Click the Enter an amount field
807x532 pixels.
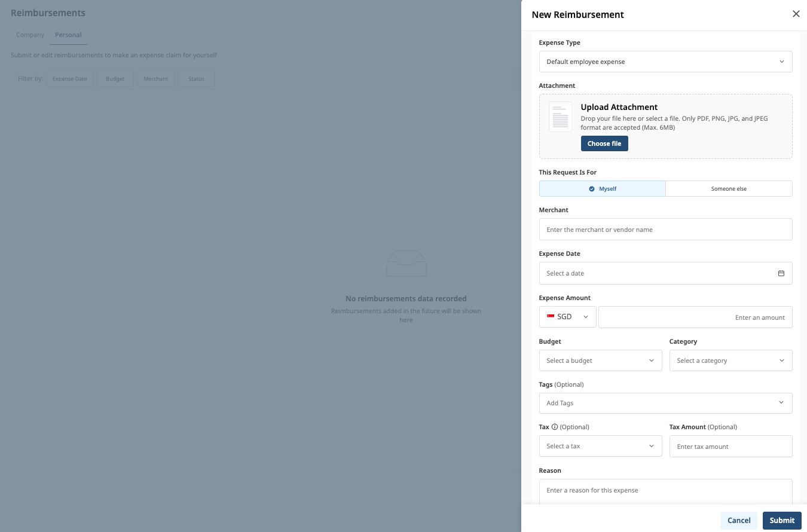click(695, 317)
